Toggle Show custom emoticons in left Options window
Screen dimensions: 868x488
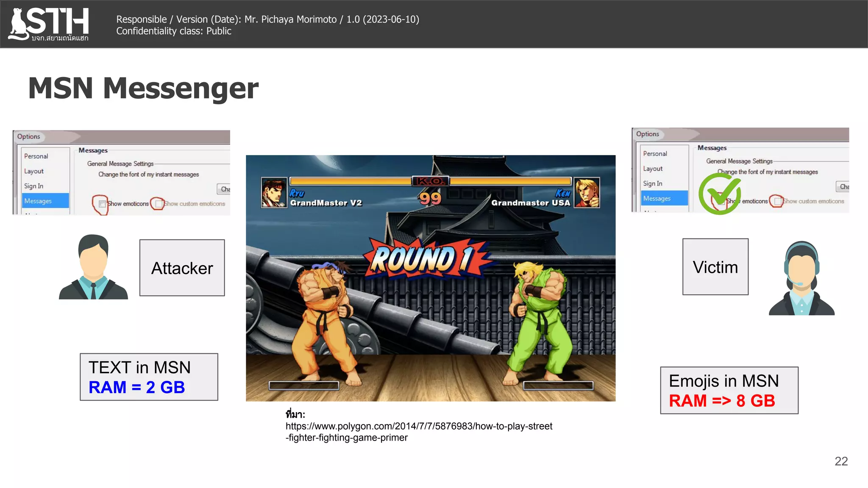pyautogui.click(x=159, y=204)
